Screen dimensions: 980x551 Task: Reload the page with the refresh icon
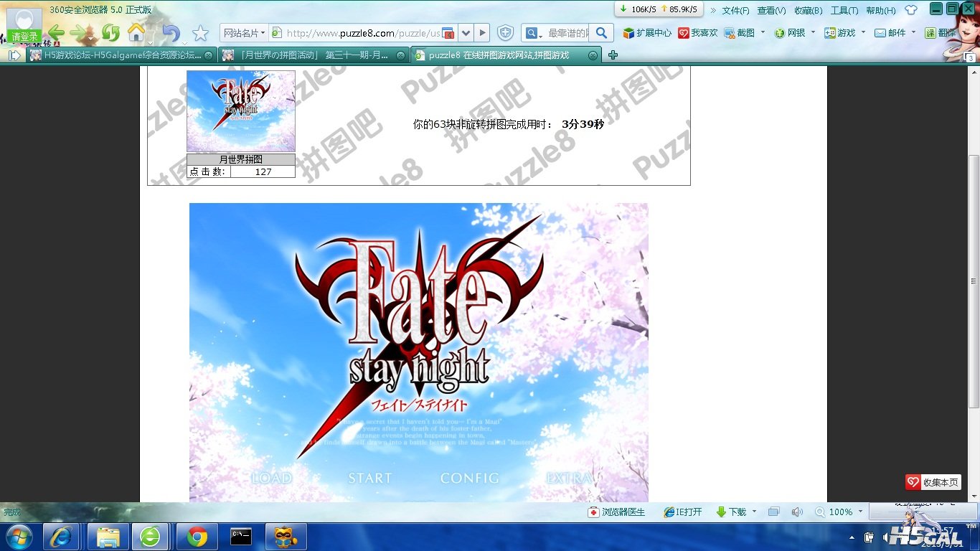point(110,33)
